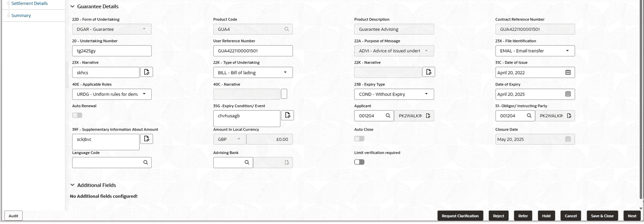This screenshot has height=224, width=644.
Task: Open the Obligor party details document icon
Action: click(x=569, y=116)
